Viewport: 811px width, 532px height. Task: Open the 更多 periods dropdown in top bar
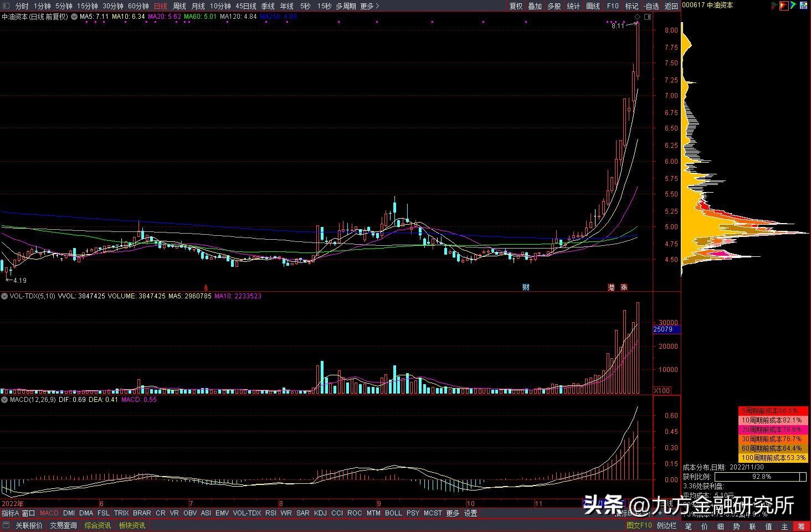click(369, 6)
